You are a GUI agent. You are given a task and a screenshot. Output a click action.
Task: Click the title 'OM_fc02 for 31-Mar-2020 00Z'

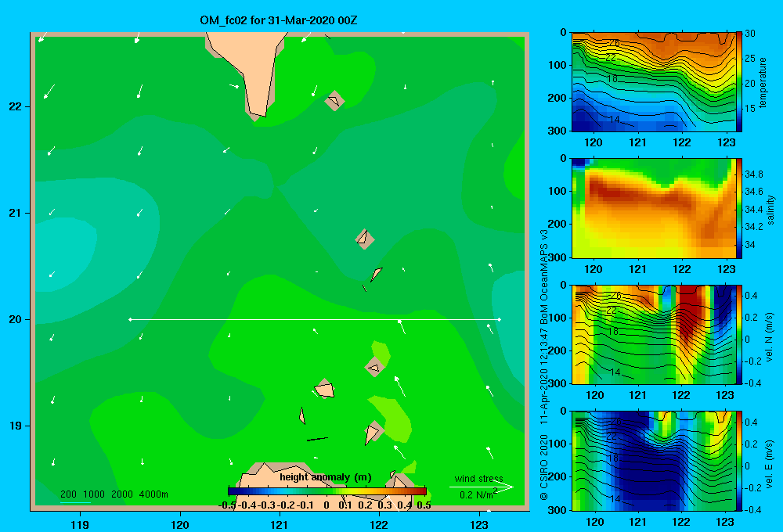coord(279,20)
